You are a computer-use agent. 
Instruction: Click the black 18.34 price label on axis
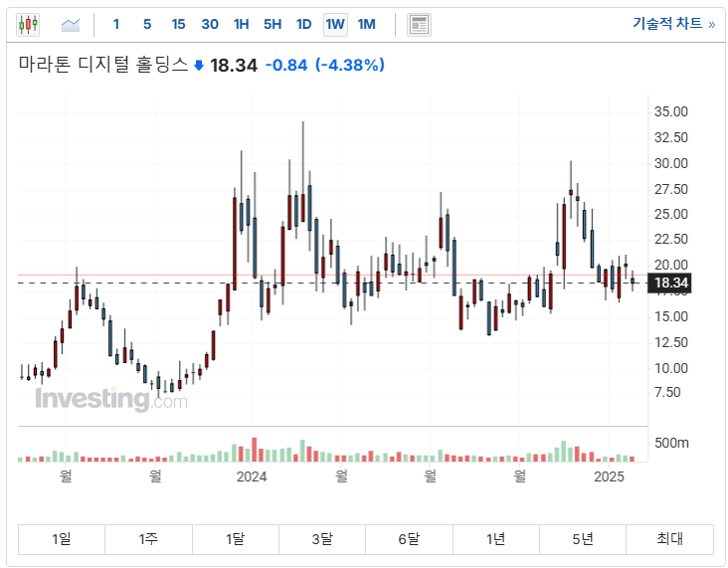[x=669, y=283]
